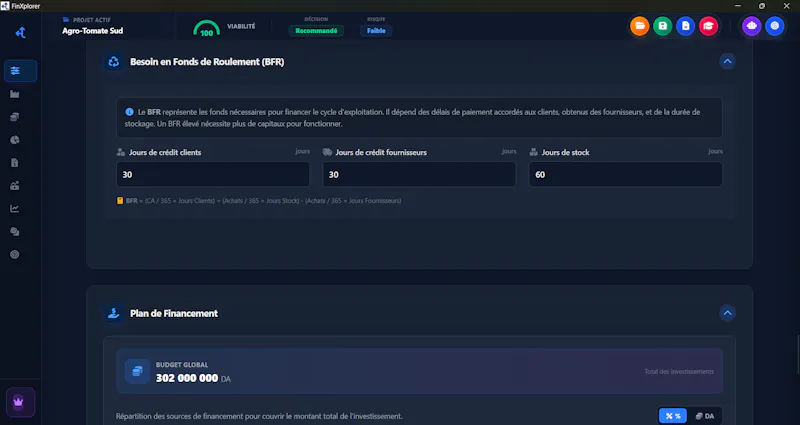
Task: Collapse the Plan de Financement section
Action: (x=728, y=313)
